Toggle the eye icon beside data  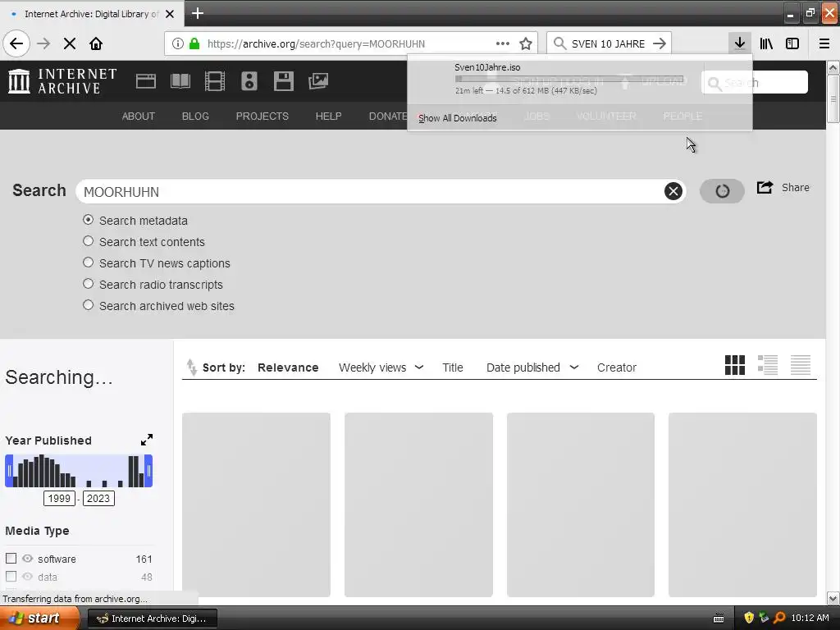pos(27,577)
